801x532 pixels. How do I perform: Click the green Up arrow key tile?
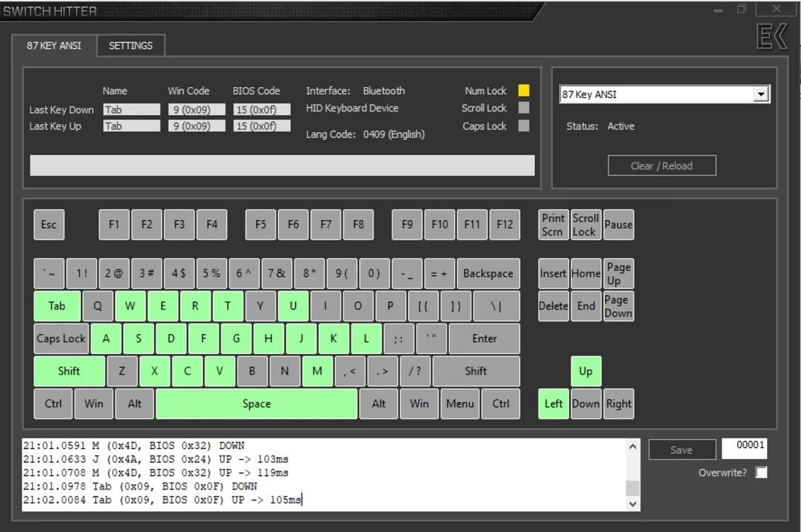(585, 371)
